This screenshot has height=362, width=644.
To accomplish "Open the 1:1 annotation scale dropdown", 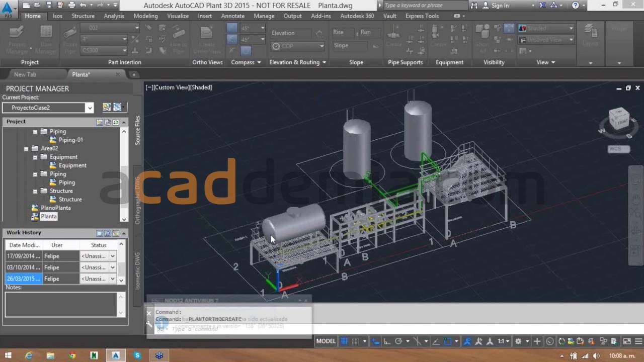I will 504,341.
